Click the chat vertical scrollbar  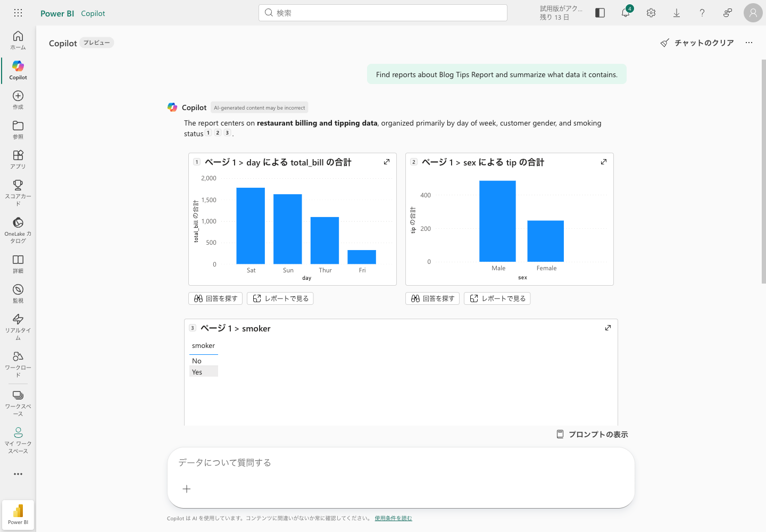(763, 172)
